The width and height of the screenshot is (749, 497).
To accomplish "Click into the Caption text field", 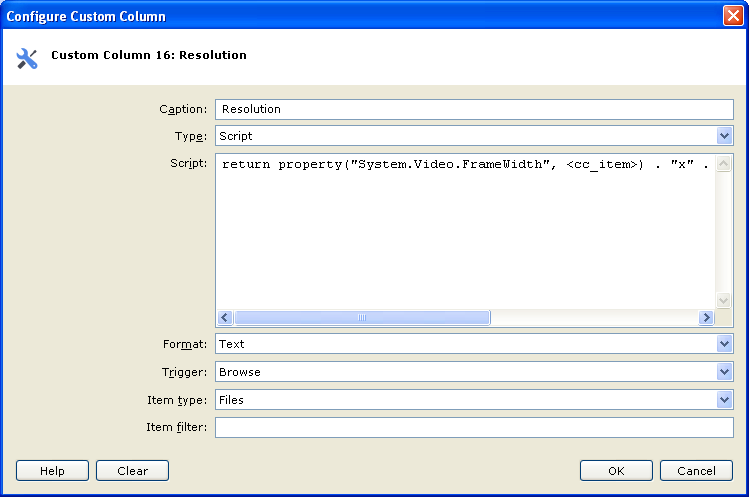I will (x=474, y=109).
